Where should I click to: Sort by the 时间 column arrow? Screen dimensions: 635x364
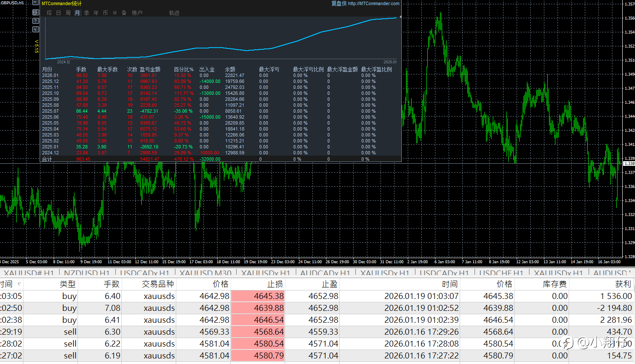tap(19, 284)
